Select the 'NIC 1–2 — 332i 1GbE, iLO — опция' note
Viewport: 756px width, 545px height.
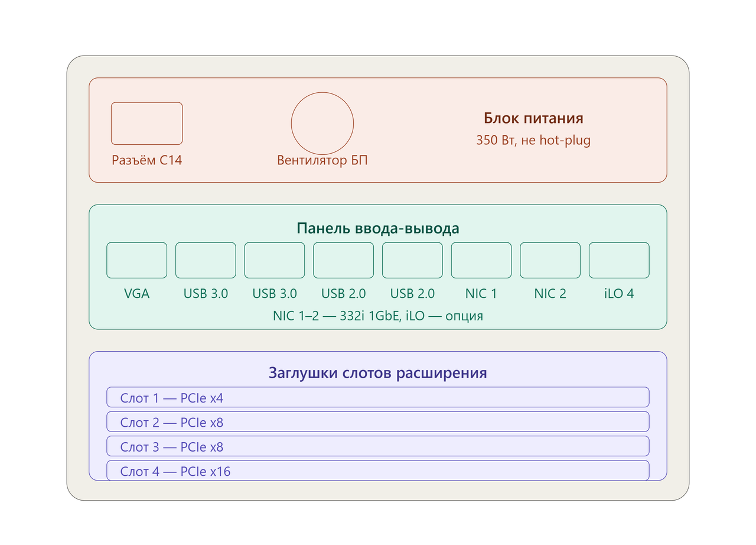coord(378,316)
